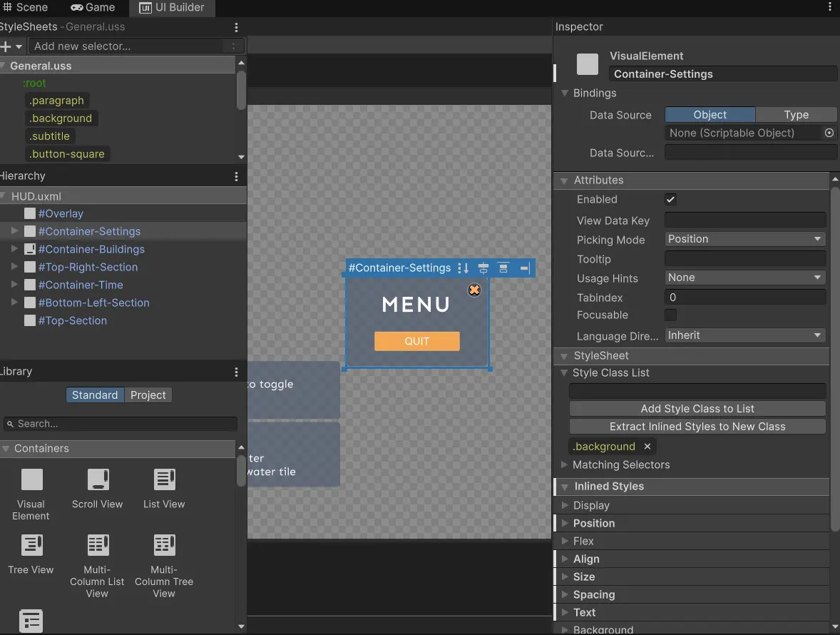Expand #Top-Right-Section in the Hierarchy
The image size is (840, 635).
pyautogui.click(x=14, y=266)
